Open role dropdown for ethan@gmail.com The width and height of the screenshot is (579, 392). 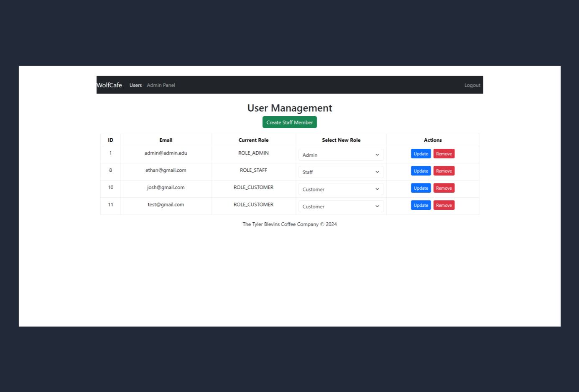point(341,172)
